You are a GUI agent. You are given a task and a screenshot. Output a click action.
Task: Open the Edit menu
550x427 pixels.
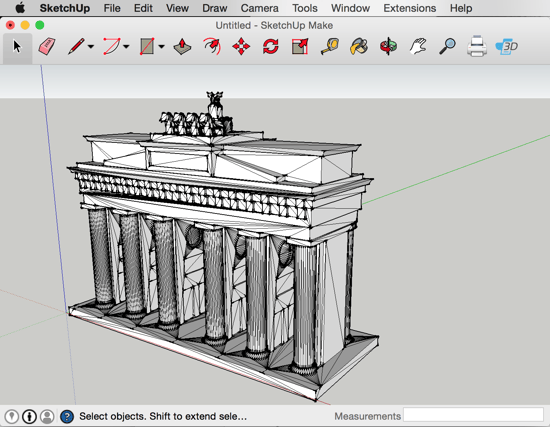[143, 8]
